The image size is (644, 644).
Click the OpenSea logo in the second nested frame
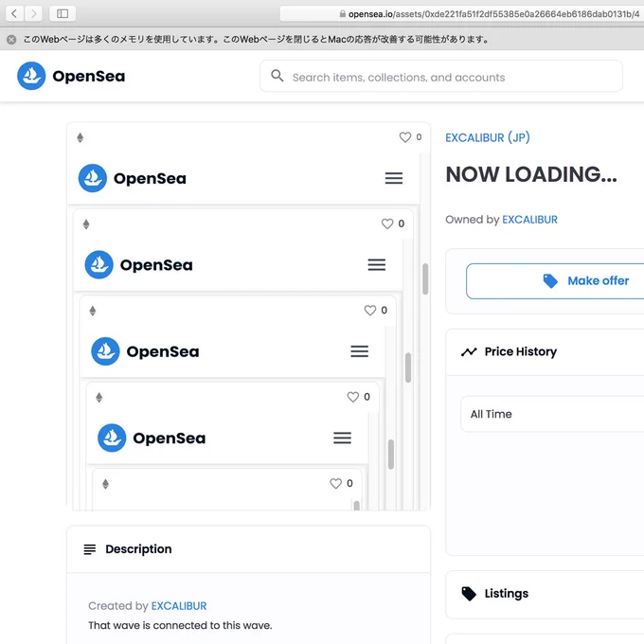click(x=139, y=265)
